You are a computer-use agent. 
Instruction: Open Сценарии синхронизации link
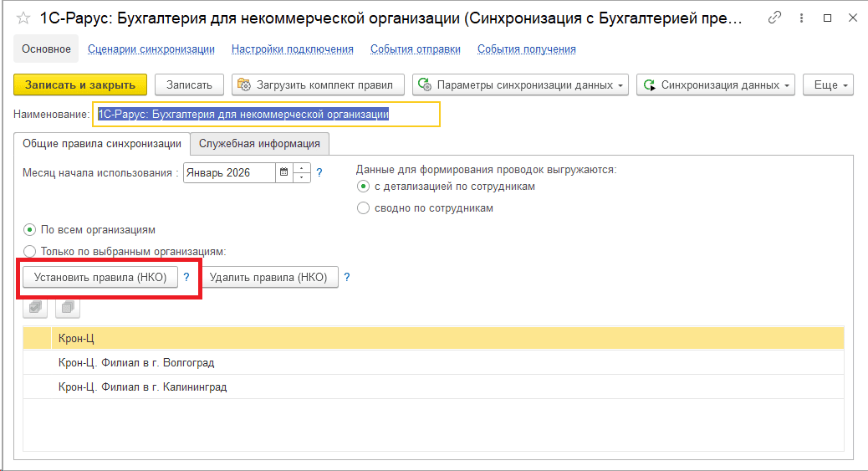point(151,49)
